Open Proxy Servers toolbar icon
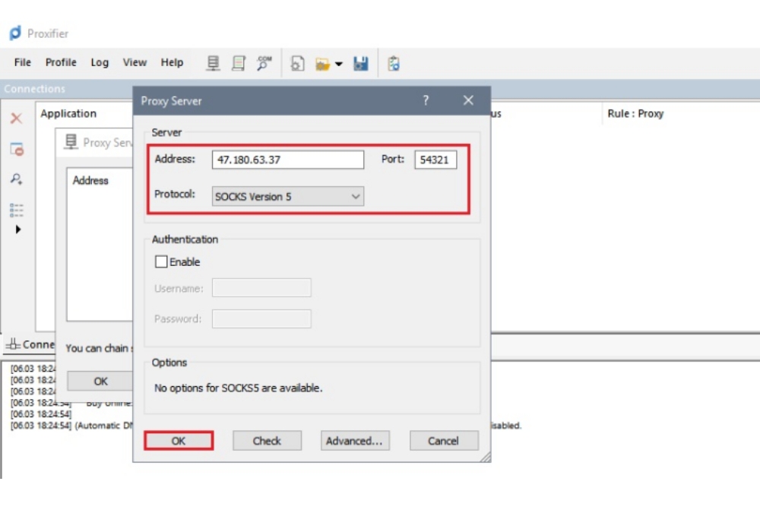This screenshot has width=760, height=532. 213,63
